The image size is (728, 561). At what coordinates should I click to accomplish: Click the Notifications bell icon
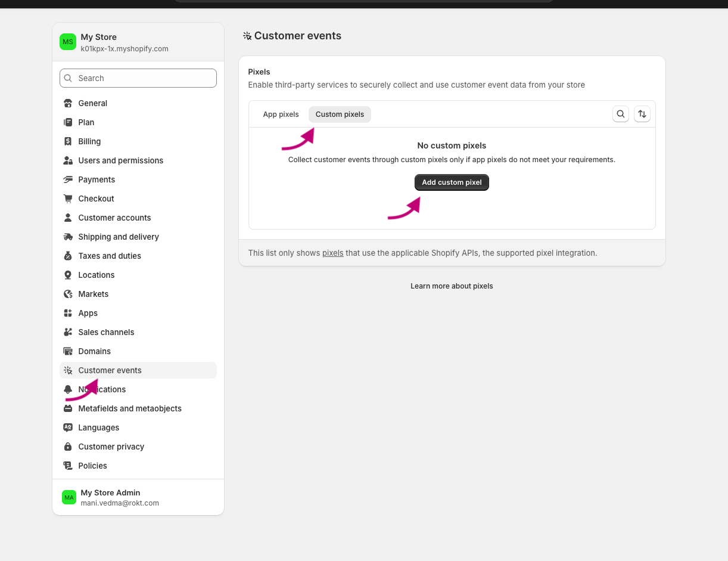click(x=69, y=389)
